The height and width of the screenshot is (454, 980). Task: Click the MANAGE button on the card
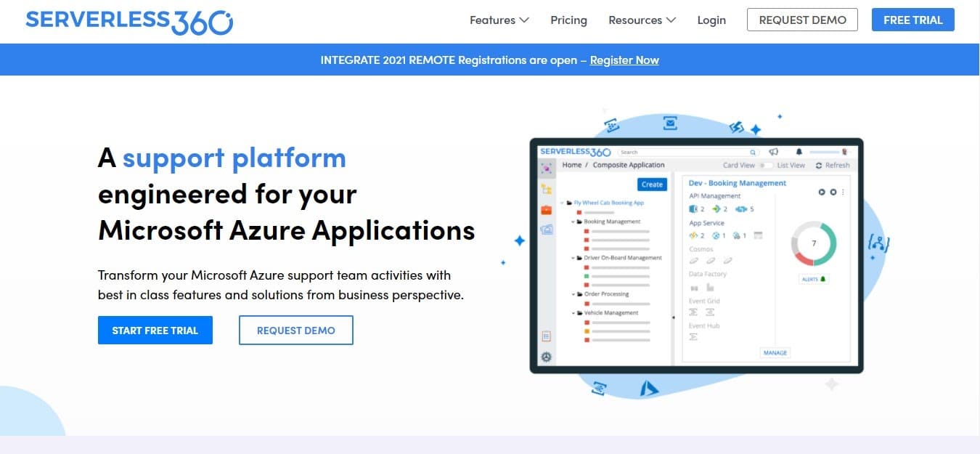click(775, 352)
